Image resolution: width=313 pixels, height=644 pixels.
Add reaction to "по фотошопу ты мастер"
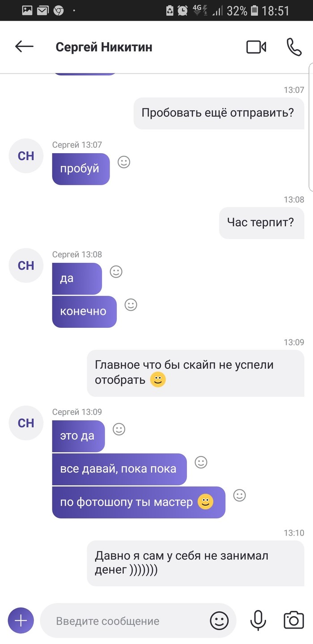[x=240, y=495]
